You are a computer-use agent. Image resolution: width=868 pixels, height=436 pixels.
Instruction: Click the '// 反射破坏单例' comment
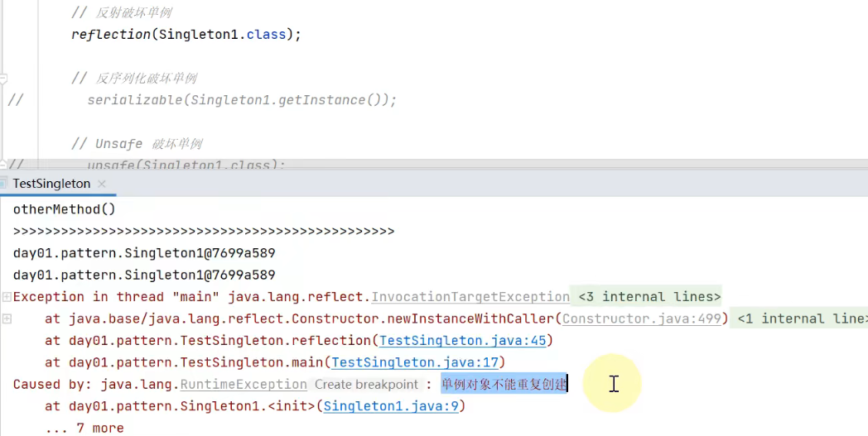[x=122, y=12]
